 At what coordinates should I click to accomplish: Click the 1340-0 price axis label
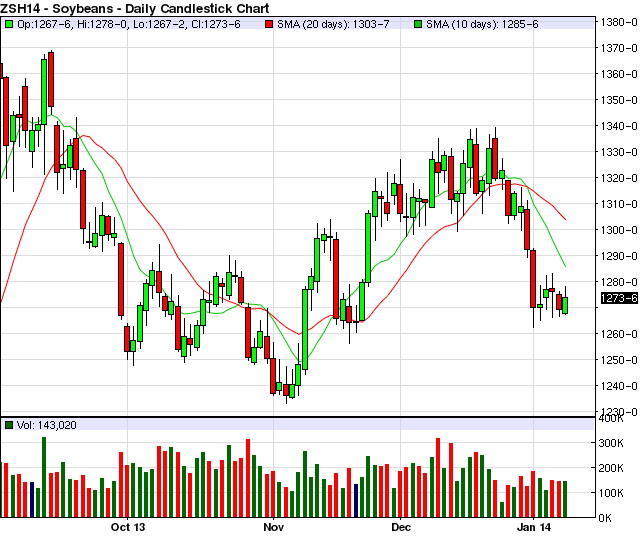[619, 126]
